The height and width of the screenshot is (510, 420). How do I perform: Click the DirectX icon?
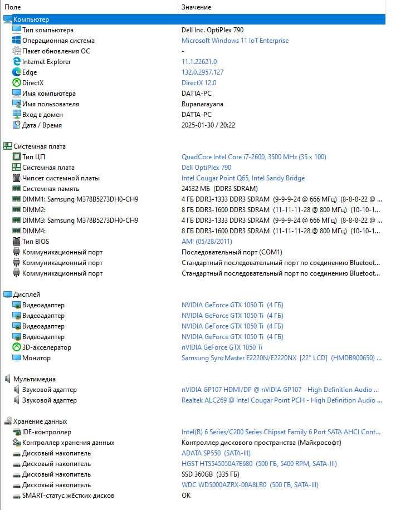pyautogui.click(x=16, y=82)
